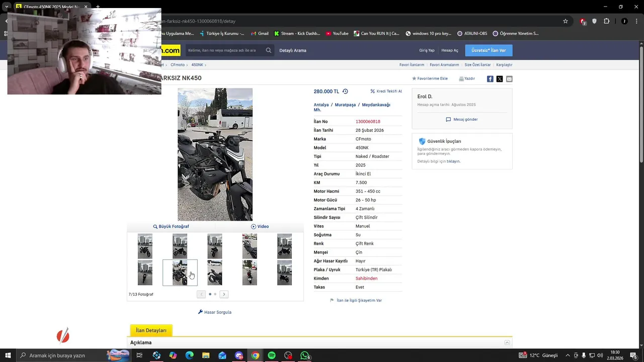Open the Büyük Fotoğraf view

pyautogui.click(x=171, y=226)
